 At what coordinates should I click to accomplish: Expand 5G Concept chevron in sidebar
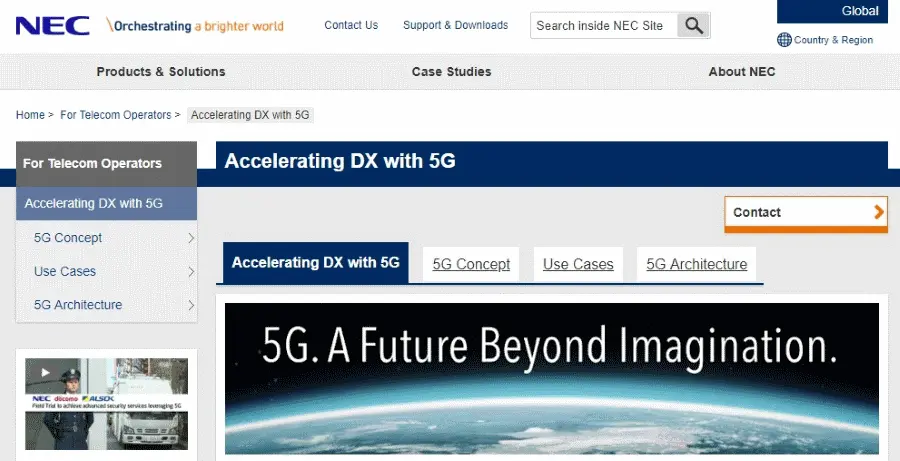coord(191,238)
